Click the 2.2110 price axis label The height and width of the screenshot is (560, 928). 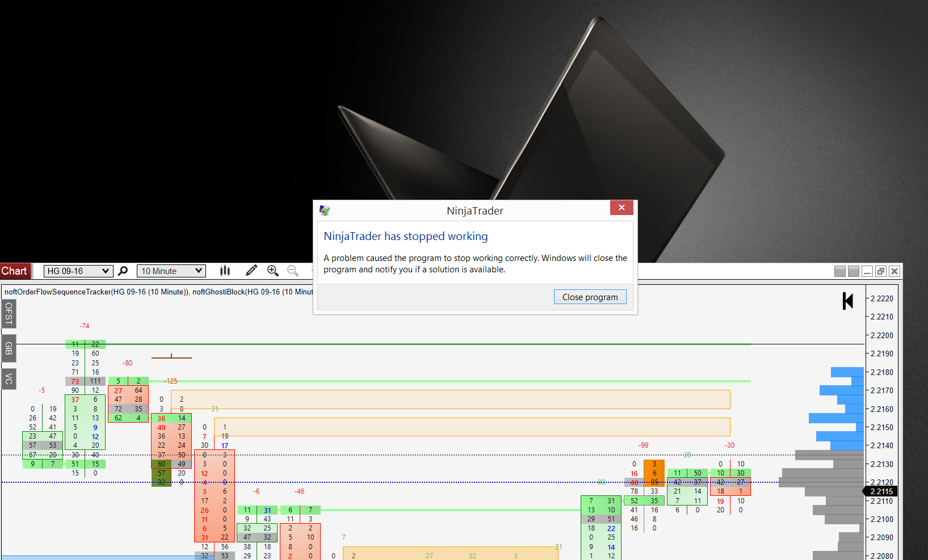pyautogui.click(x=882, y=501)
